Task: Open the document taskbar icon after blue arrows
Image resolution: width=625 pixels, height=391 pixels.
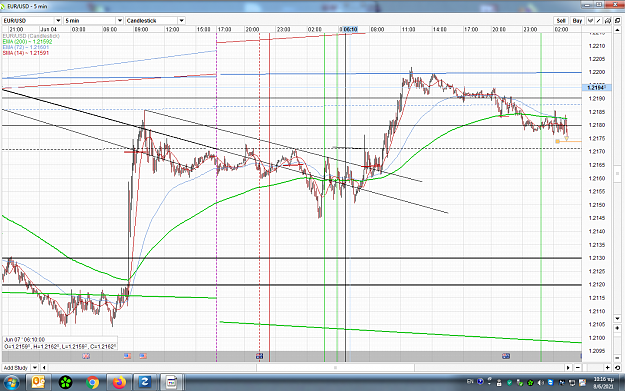Action: pos(171,383)
